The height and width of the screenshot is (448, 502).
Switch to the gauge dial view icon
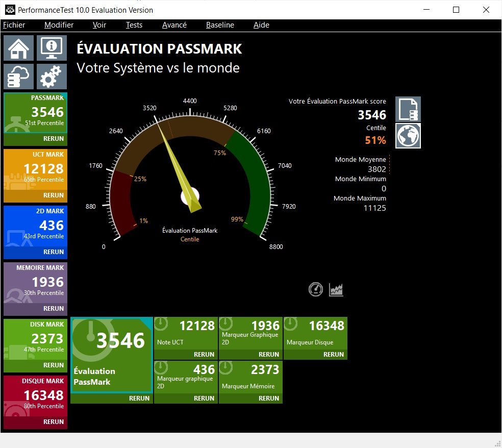315,289
